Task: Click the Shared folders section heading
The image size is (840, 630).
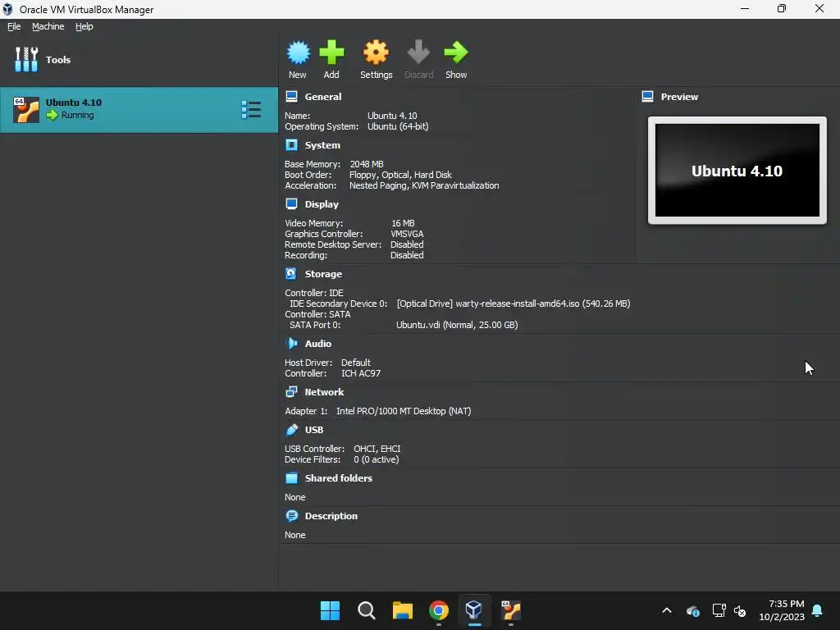Action: click(x=339, y=478)
